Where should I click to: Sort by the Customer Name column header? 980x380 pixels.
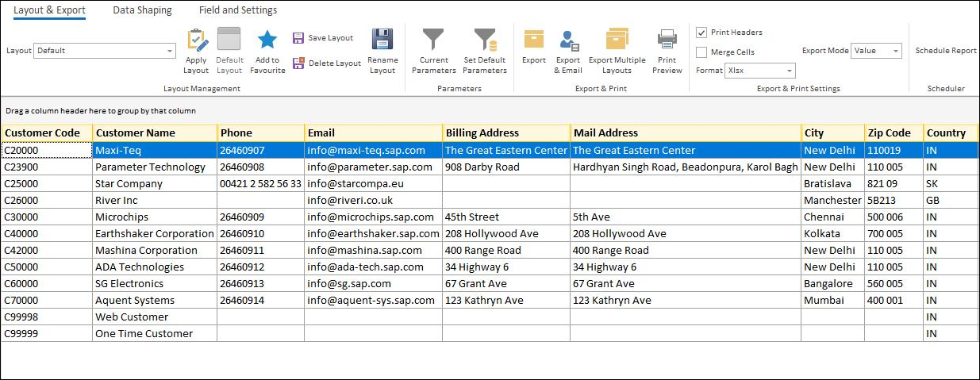136,132
